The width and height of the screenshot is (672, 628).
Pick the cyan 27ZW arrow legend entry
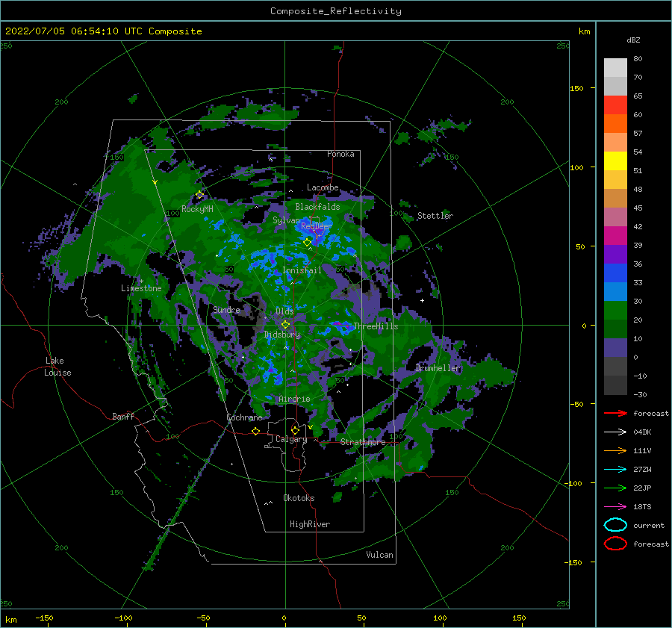[x=615, y=470]
